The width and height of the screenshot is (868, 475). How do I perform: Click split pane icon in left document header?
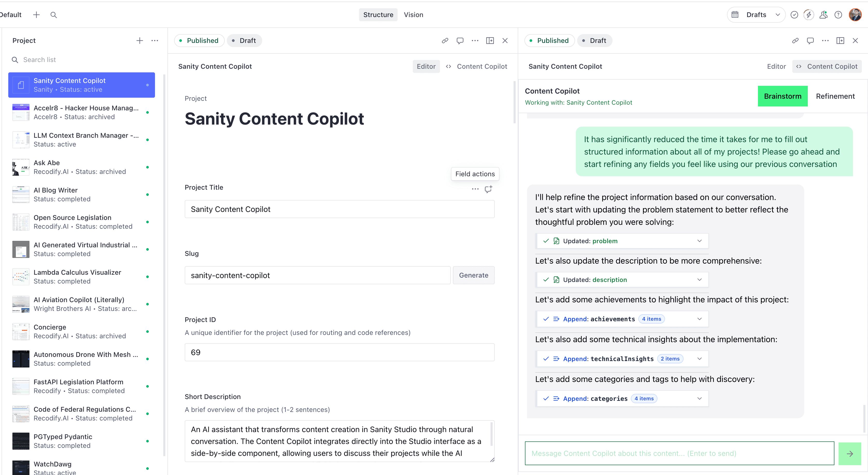point(490,41)
